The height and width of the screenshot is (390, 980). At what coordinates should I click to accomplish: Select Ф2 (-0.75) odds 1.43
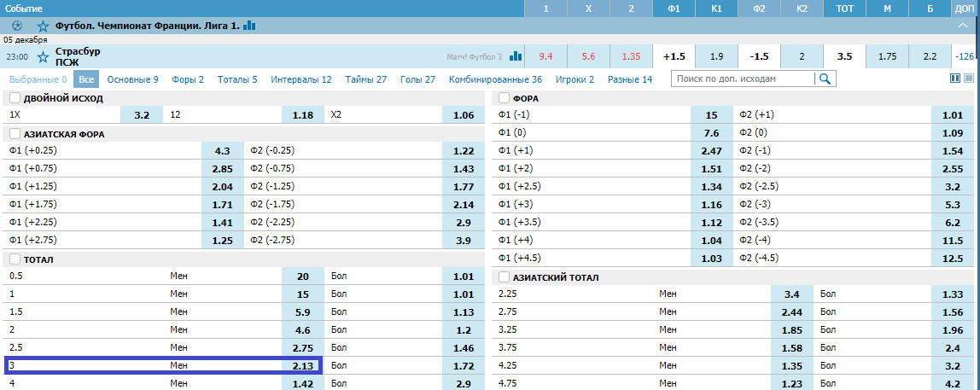coord(464,169)
